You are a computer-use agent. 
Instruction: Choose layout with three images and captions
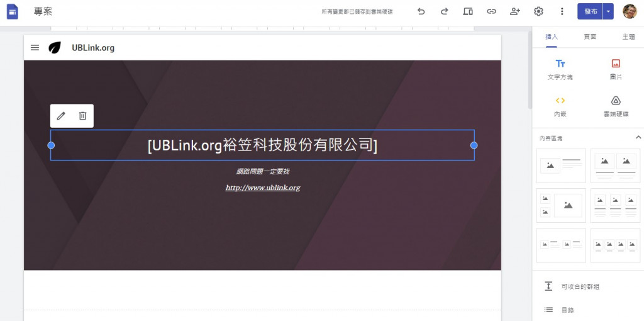[x=615, y=206]
